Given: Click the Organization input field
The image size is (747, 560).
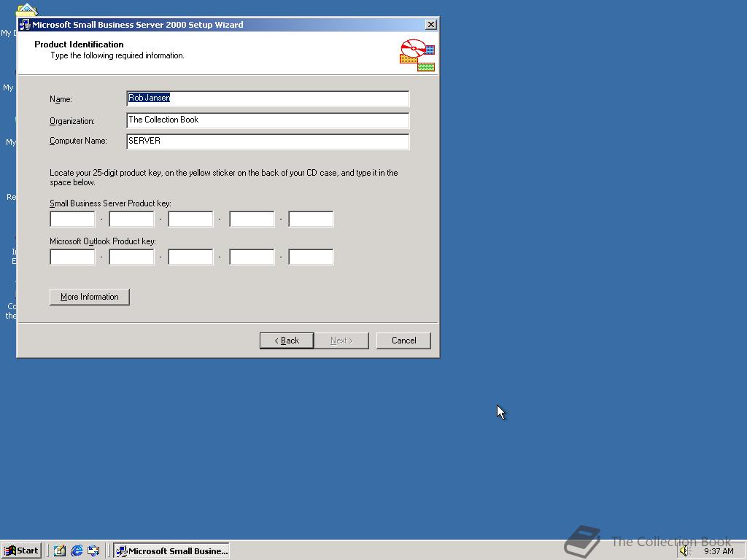Looking at the screenshot, I should tap(268, 120).
